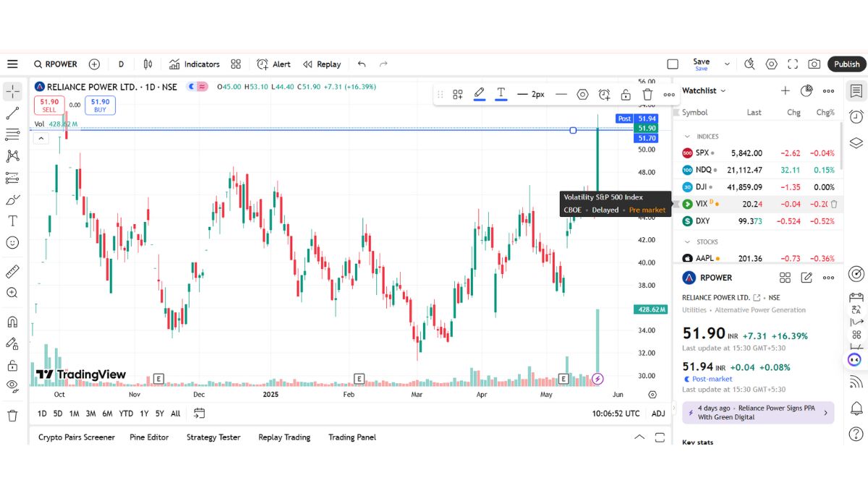Delete the selected drawing via floating trash
868x488 pixels.
coord(647,95)
